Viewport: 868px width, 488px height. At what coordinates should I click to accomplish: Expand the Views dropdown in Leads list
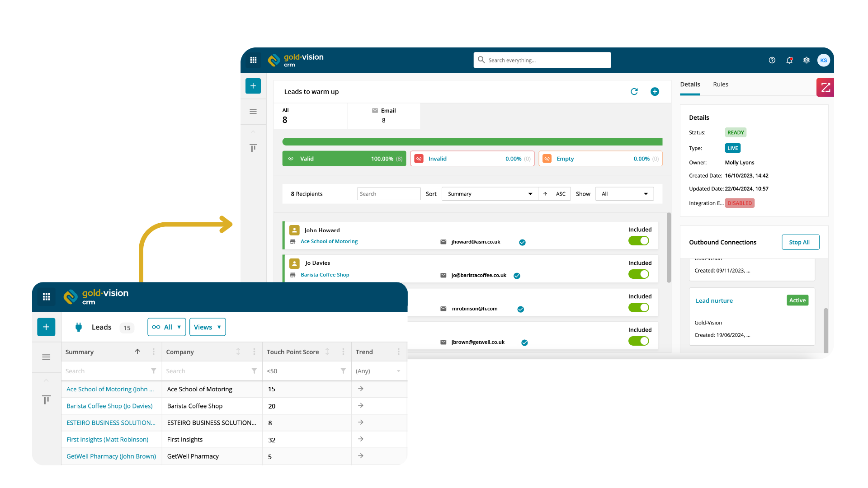[x=208, y=327]
